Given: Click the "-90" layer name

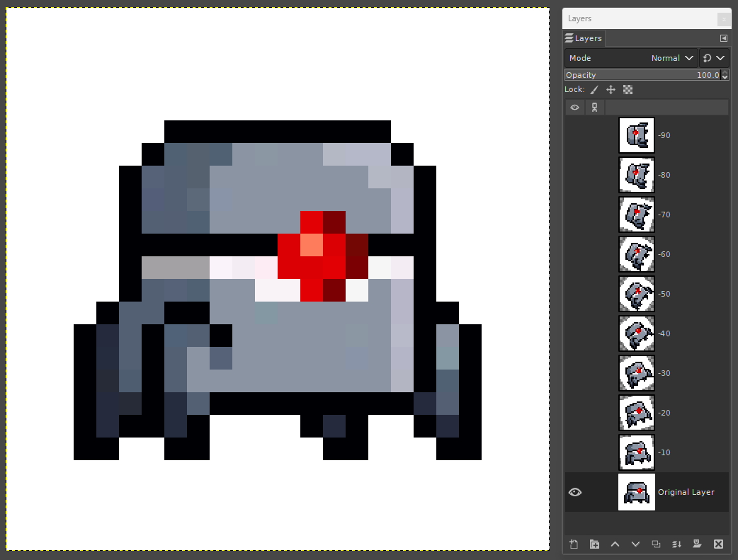Looking at the screenshot, I should click(x=664, y=135).
